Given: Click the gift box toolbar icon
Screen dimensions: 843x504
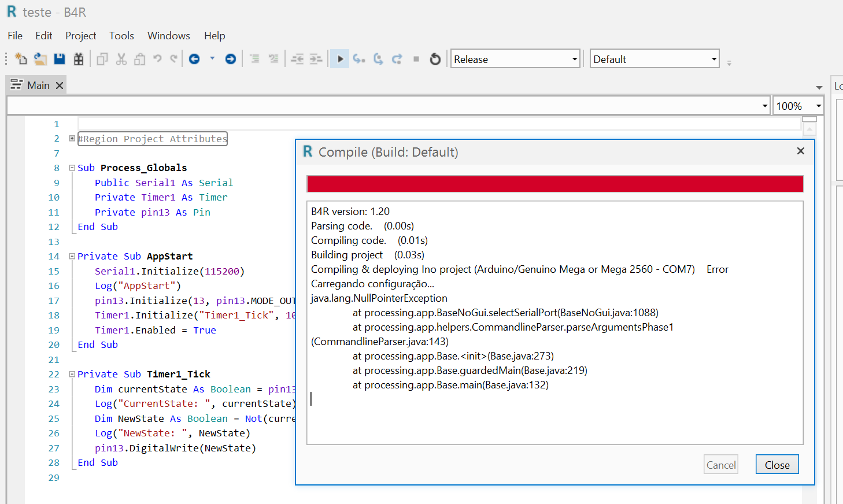Looking at the screenshot, I should (x=79, y=59).
